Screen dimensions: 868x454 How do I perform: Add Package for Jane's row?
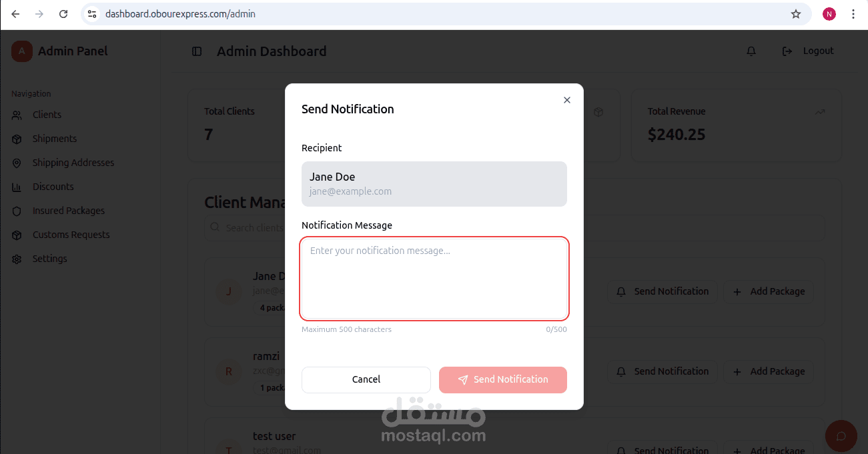[x=769, y=291]
